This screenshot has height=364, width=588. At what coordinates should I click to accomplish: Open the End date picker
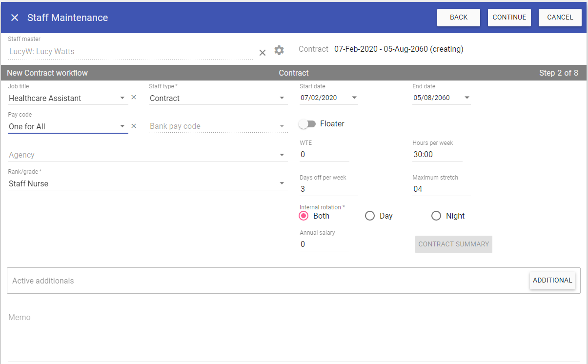click(467, 98)
